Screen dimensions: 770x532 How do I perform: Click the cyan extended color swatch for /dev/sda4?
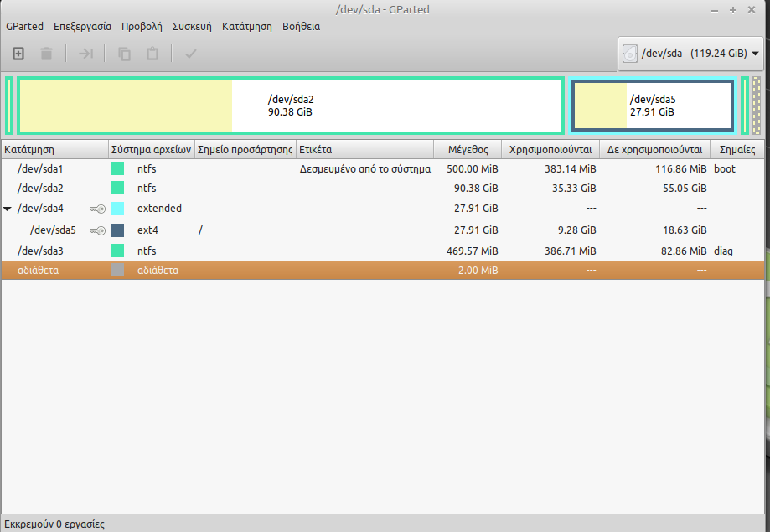point(117,209)
